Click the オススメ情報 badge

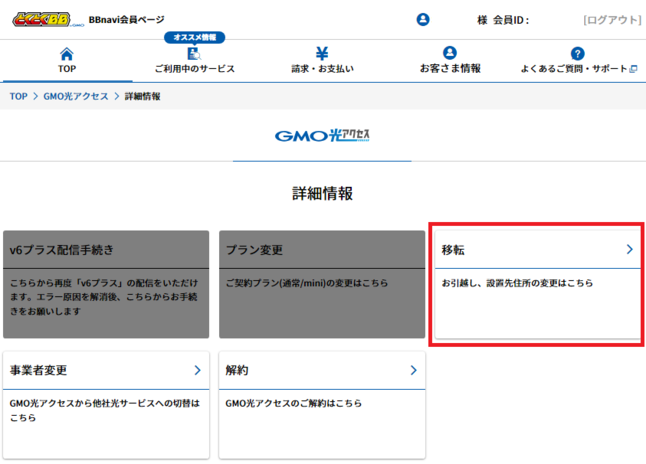(194, 37)
